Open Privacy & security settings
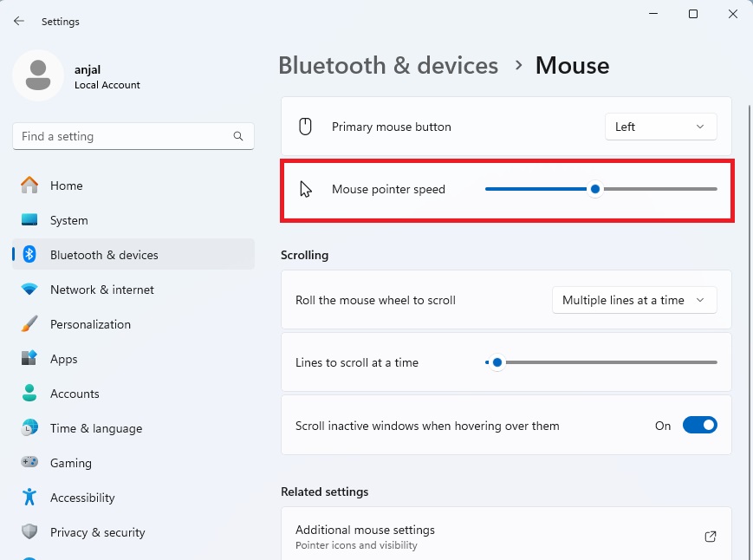 point(133,531)
